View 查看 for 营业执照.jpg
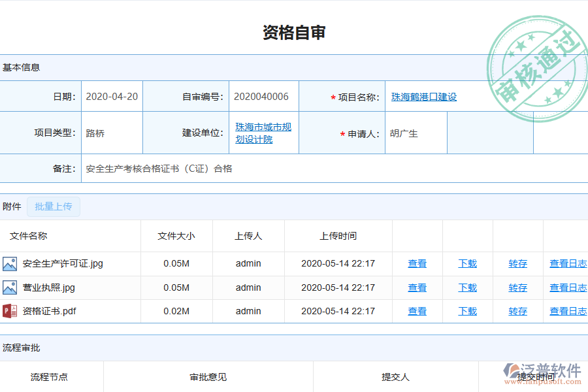Screen dimensions: 588x392 point(417,287)
